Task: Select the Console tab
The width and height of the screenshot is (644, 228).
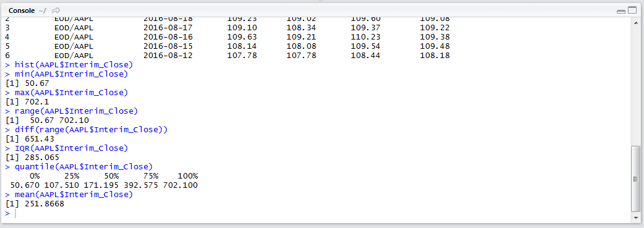Action: pos(22,11)
